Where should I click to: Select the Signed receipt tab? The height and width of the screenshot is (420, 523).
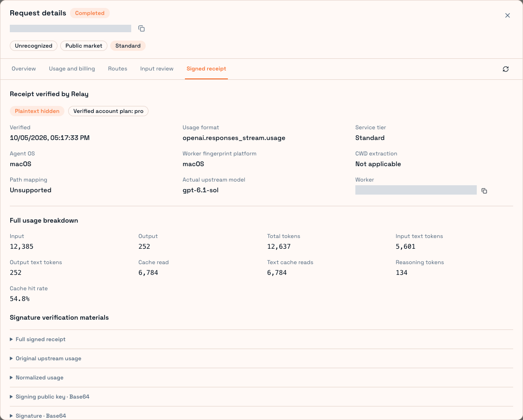click(206, 69)
